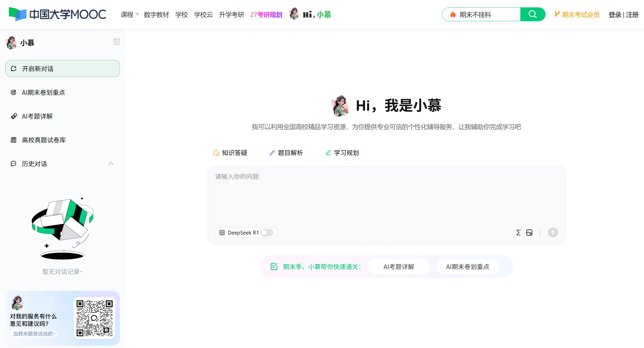Click the library icon beside 高校真题试卷库
This screenshot has height=348, width=644.
click(x=14, y=140)
